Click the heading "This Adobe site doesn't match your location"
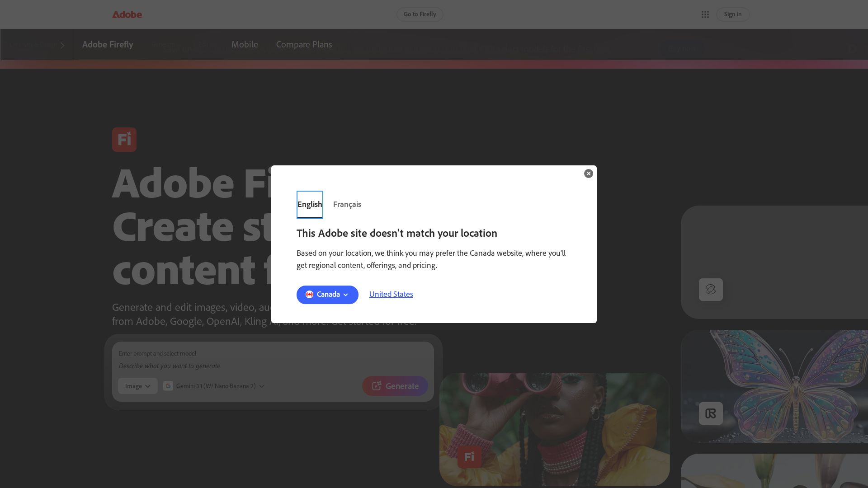868x488 pixels. (397, 233)
